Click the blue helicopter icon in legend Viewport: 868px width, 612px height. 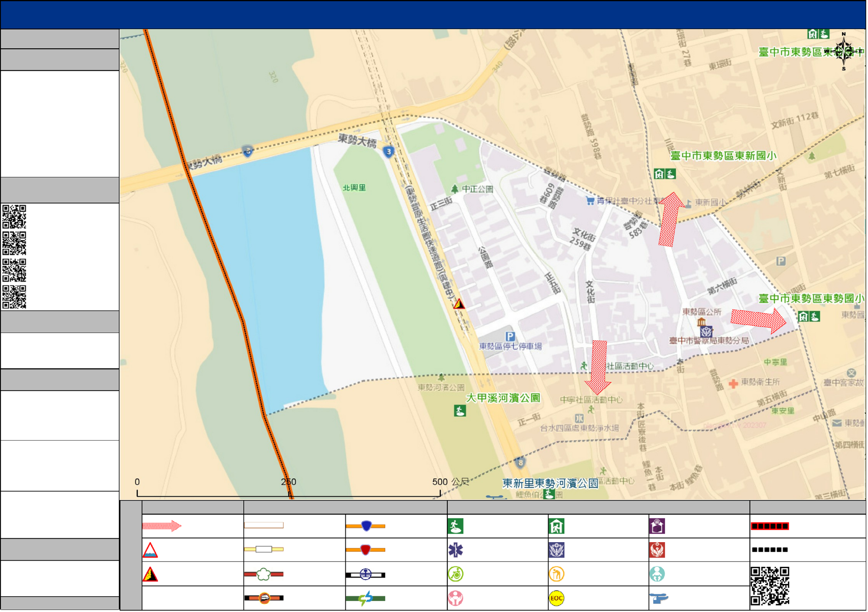[659, 598]
